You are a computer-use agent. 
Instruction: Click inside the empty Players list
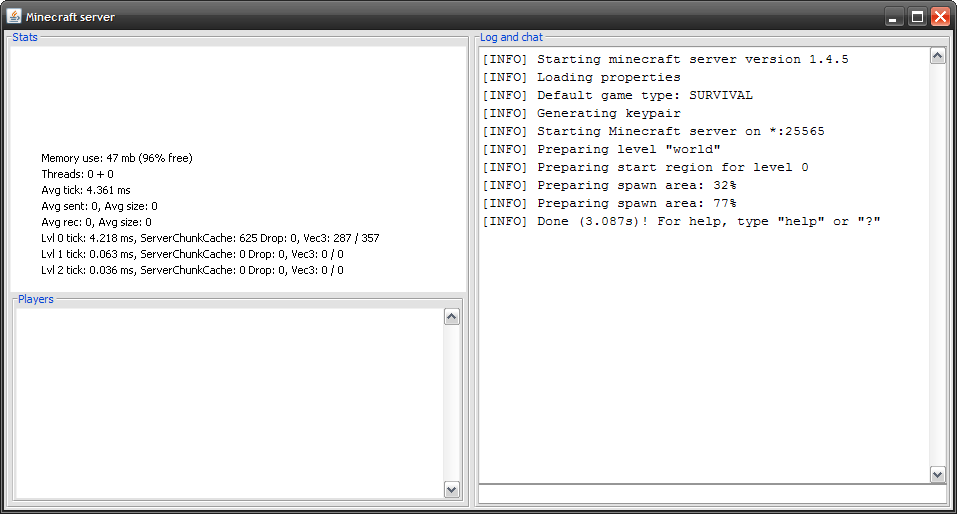coord(229,403)
